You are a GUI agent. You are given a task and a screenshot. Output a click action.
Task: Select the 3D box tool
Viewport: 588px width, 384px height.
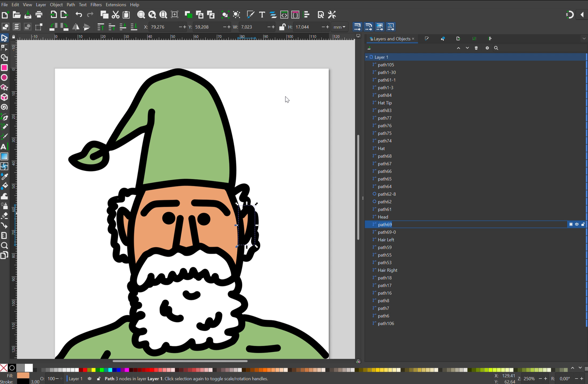pos(4,97)
